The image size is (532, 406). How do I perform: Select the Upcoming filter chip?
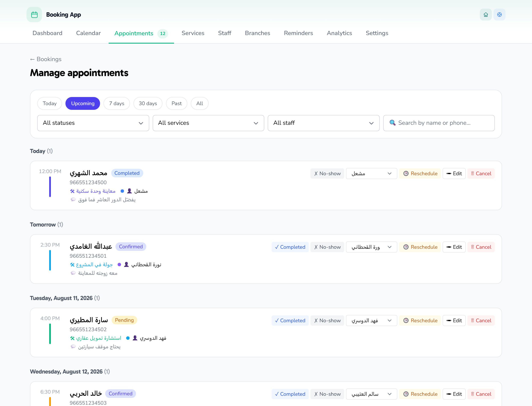point(83,103)
